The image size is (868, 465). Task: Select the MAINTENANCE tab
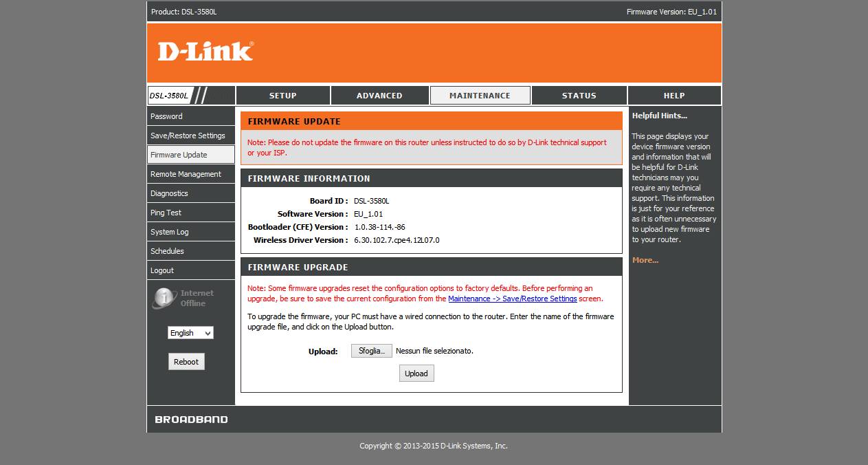pos(480,96)
